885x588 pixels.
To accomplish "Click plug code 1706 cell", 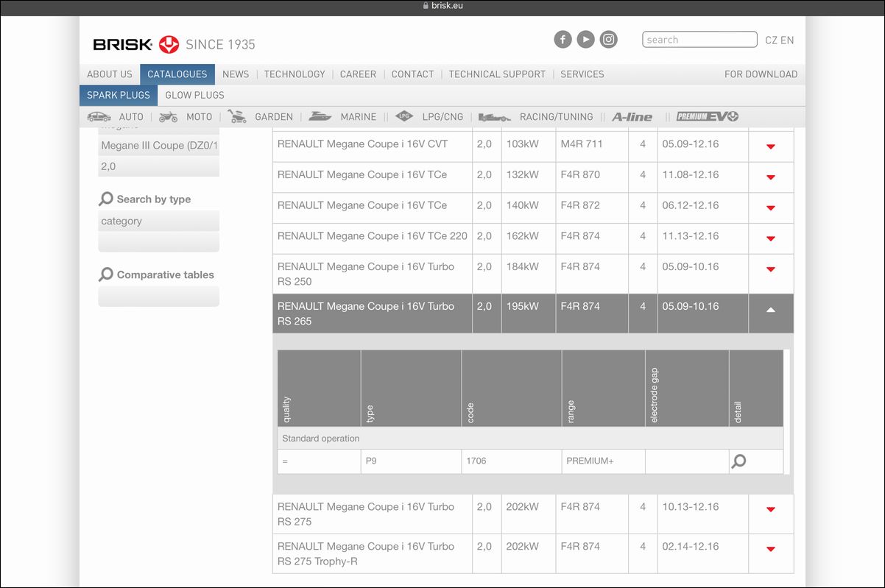I will (x=511, y=461).
